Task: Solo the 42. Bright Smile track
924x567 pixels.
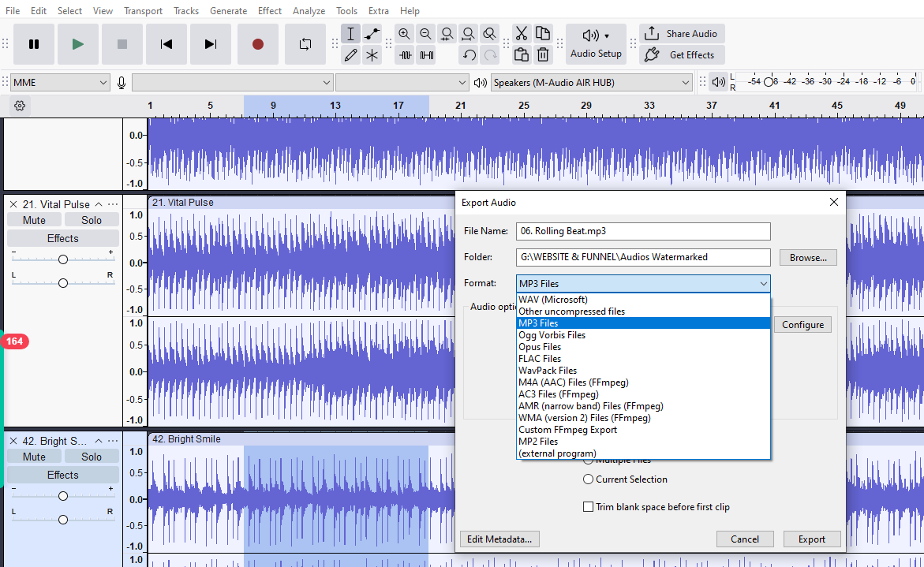Action: pos(92,457)
